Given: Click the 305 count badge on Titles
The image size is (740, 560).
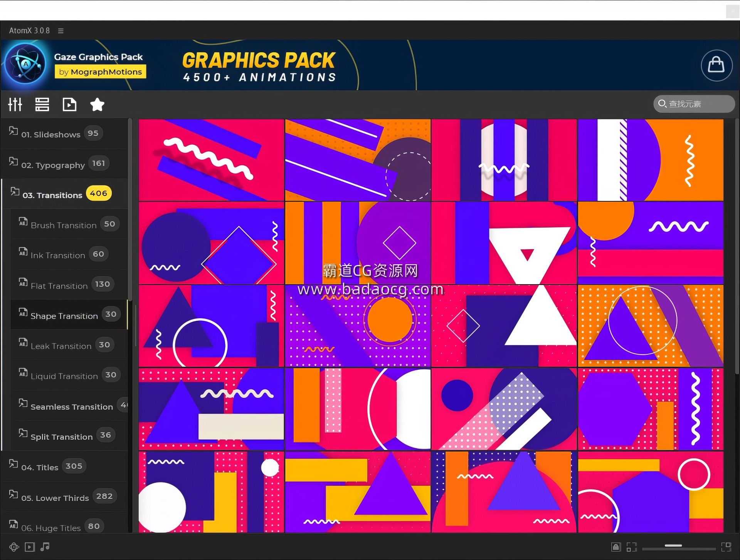Looking at the screenshot, I should click(74, 466).
